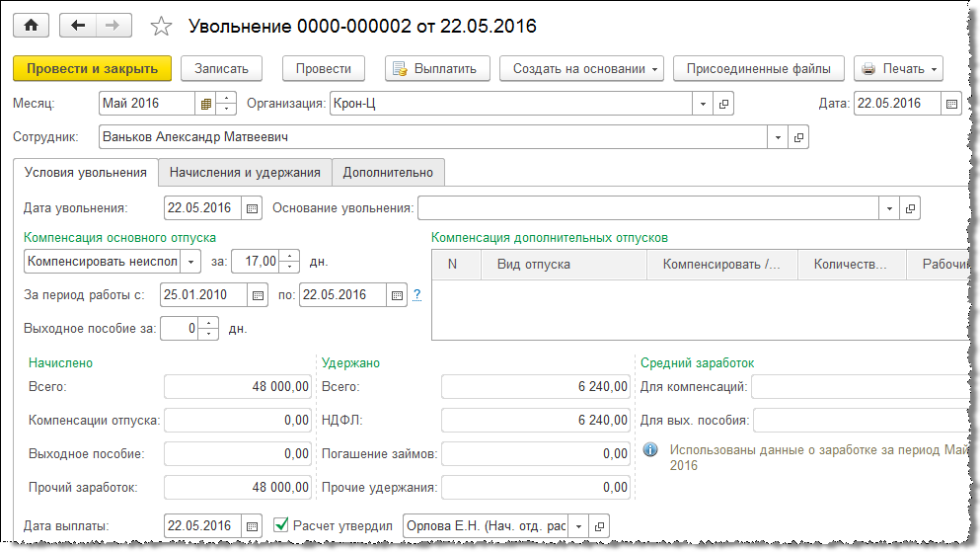Click Для компенсаций average earnings field

(x=862, y=387)
